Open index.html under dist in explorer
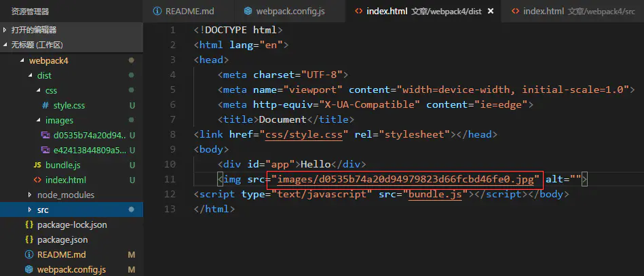The image size is (644, 276). click(x=66, y=180)
